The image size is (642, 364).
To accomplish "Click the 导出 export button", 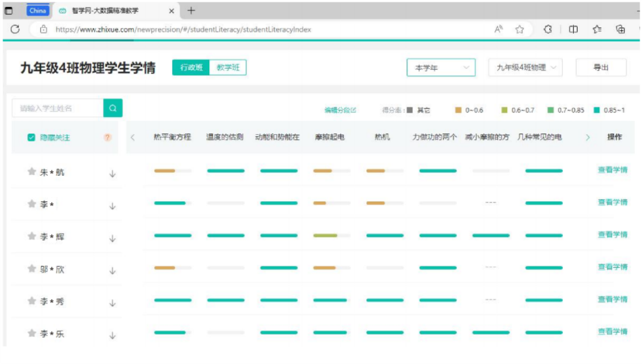I will click(599, 68).
